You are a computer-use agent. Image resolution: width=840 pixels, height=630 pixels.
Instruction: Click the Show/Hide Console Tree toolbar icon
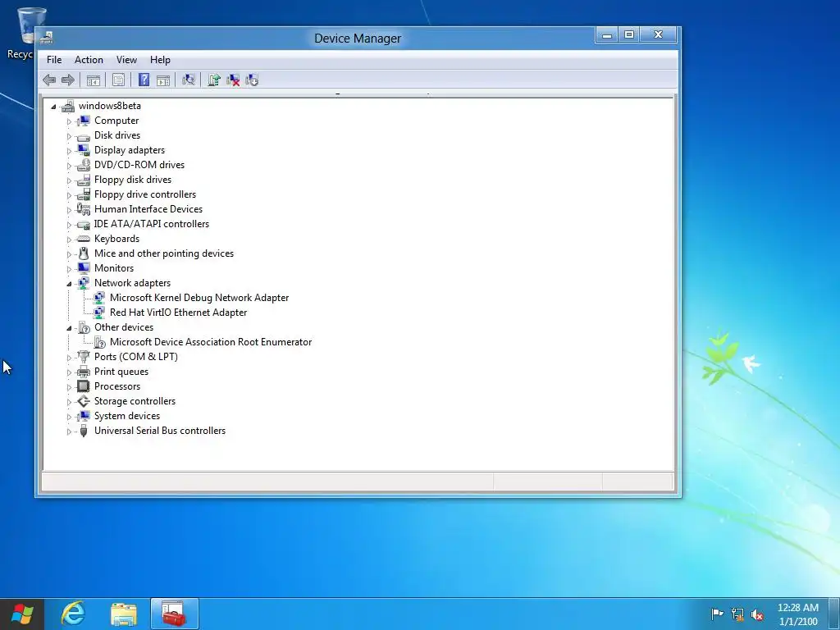[94, 80]
